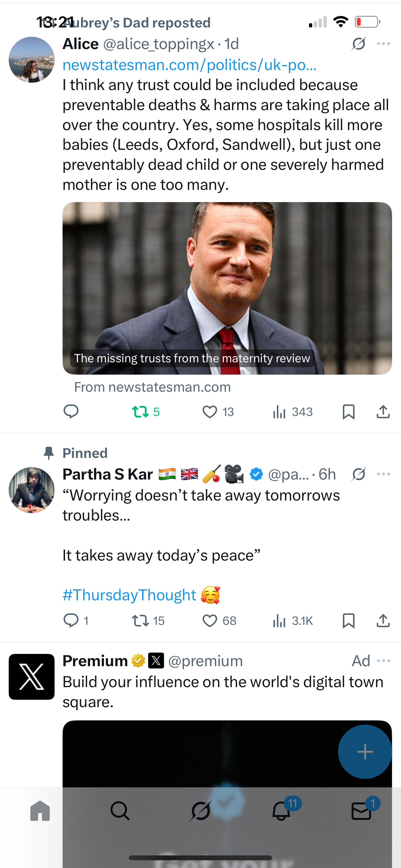Undo repost on Alice's post
Screen dimensions: 401x868
point(140,411)
